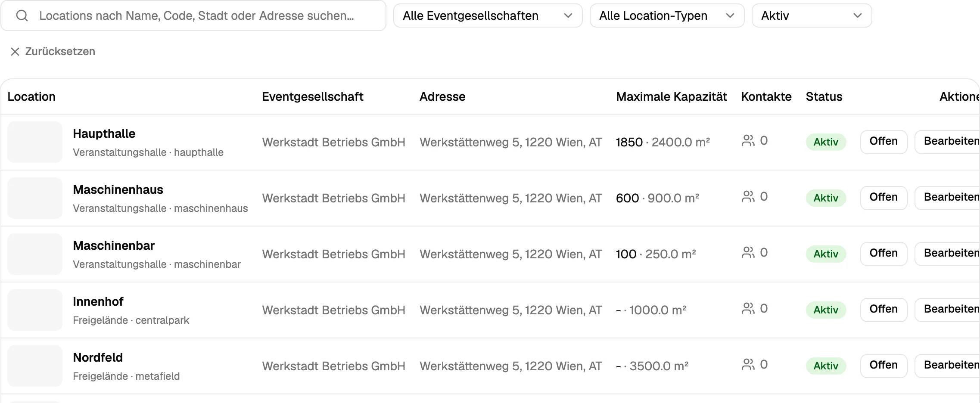
Task: Click Bearbeiten in the Maschinenhaus row
Action: point(947,198)
